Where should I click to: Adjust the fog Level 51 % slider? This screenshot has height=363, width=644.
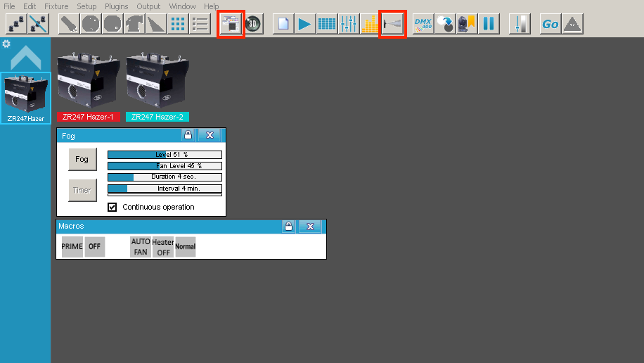pos(165,155)
